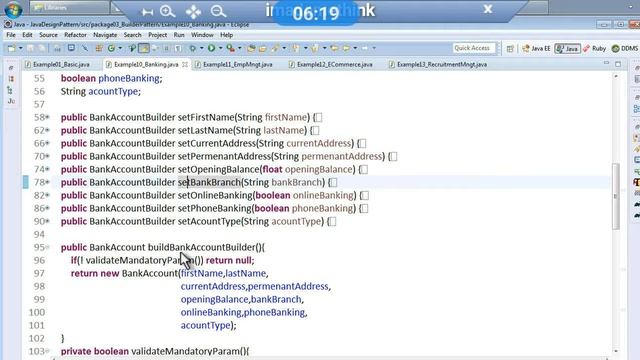Viewport: 640px width, 360px height.
Task: Expand folded setFirstName method at line 58
Action: (x=47, y=118)
